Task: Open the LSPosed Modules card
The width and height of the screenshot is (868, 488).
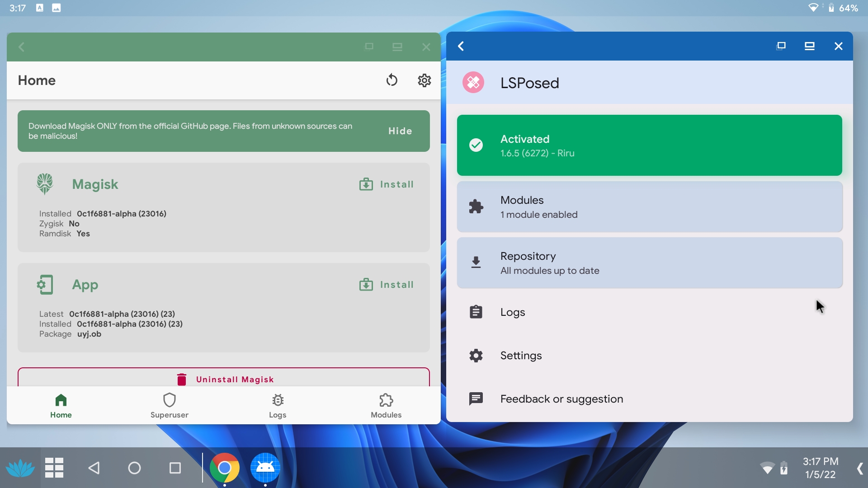Action: 649,207
